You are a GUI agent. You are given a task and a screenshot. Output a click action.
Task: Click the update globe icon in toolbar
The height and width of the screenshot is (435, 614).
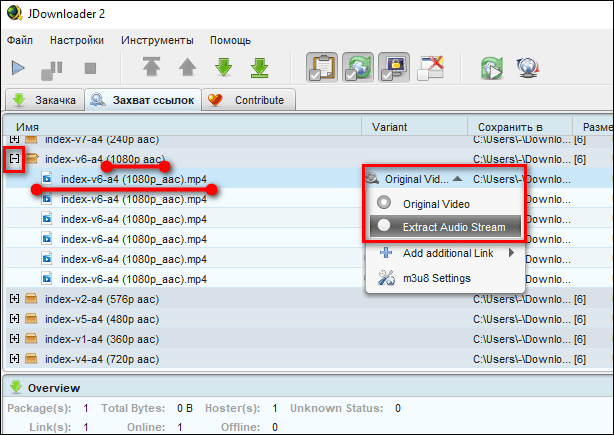[528, 67]
